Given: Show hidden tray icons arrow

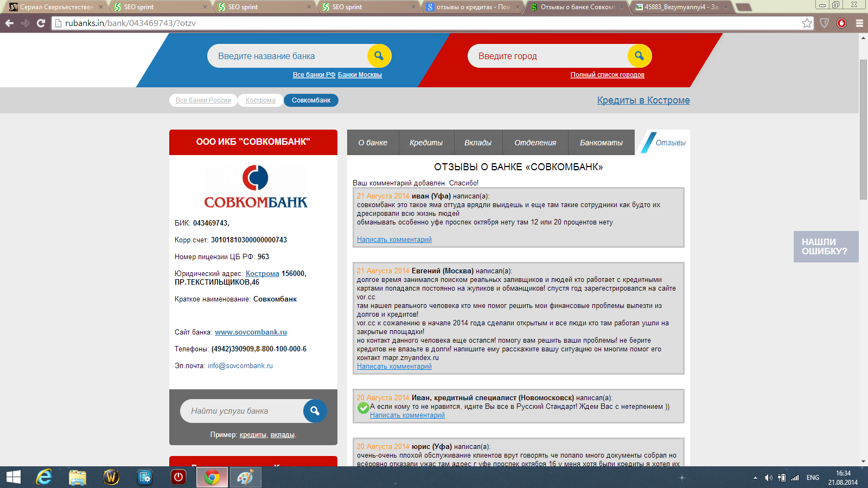Looking at the screenshot, I should coord(755,478).
